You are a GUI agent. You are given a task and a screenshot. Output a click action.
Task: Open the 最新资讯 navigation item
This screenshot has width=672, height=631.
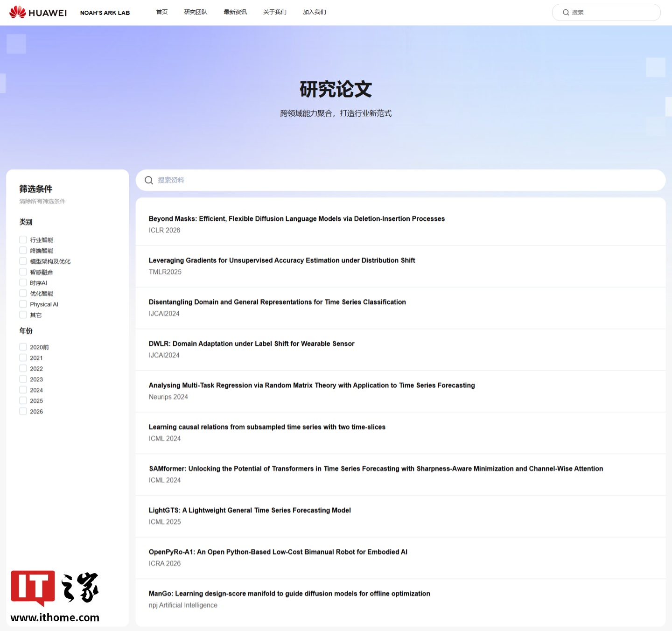pyautogui.click(x=235, y=12)
